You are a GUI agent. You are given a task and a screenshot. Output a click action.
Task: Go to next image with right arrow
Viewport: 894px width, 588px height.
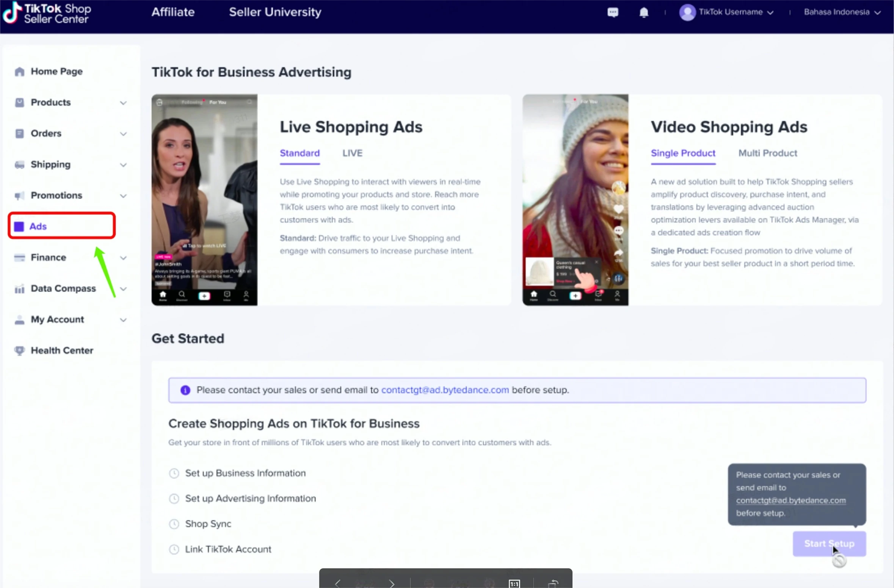coord(392,583)
